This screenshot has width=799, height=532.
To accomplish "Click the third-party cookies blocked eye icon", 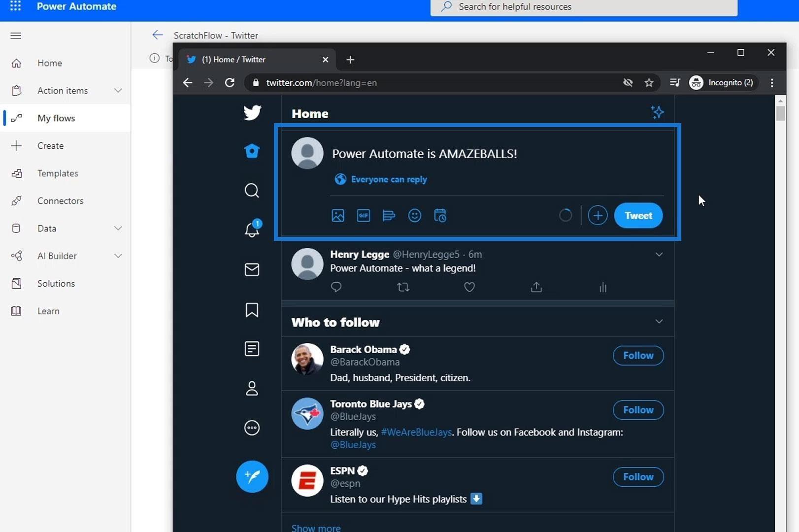I will tap(628, 82).
